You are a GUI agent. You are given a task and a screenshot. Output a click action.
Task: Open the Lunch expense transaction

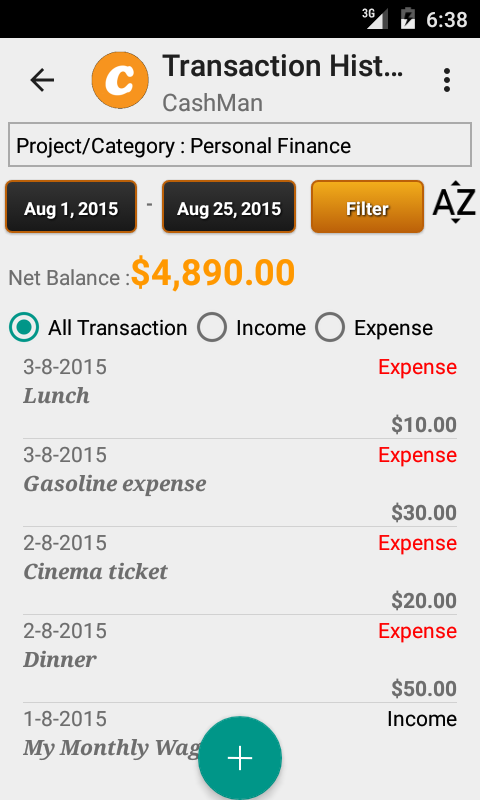[x=240, y=395]
